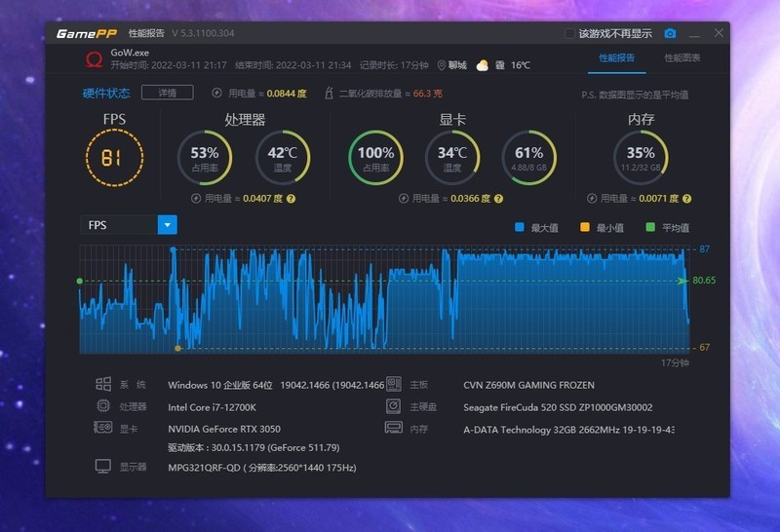Click the CPU power usage help icon

click(291, 199)
